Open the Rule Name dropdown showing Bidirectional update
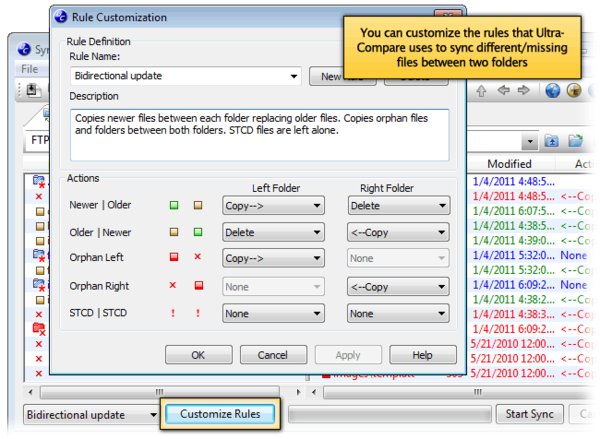This screenshot has width=600, height=439. [x=186, y=76]
